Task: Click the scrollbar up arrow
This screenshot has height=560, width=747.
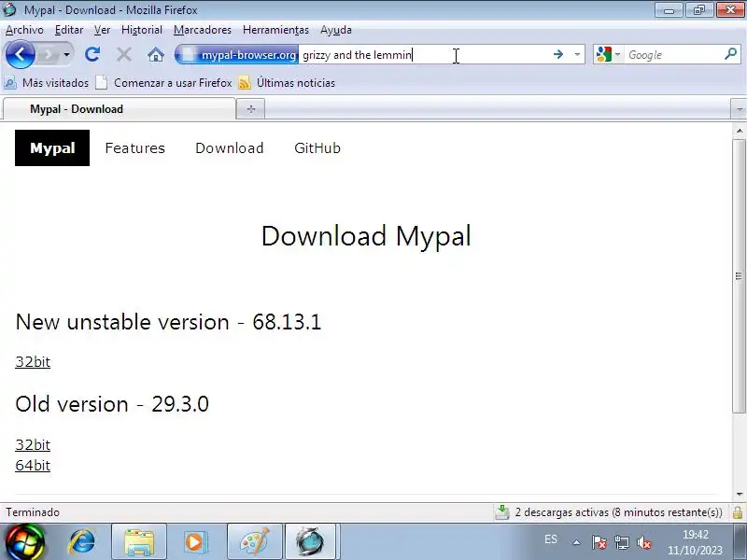Action: 740,130
